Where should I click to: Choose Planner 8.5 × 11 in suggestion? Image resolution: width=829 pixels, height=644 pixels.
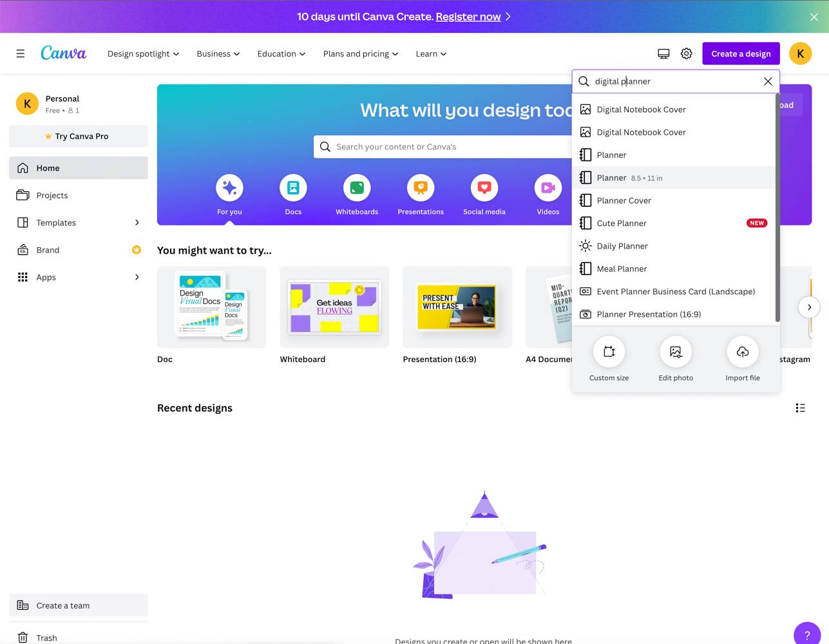click(x=673, y=178)
